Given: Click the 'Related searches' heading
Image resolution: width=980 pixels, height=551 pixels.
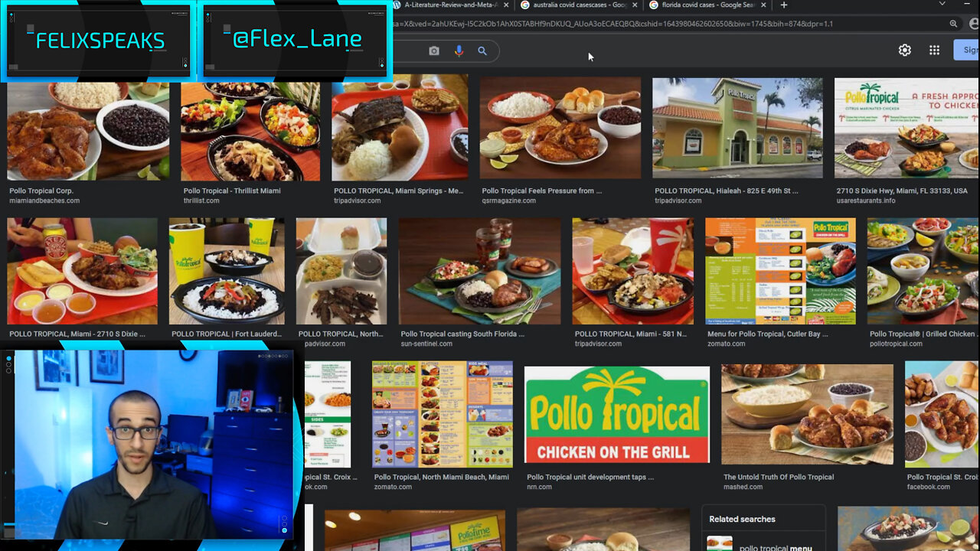Looking at the screenshot, I should (742, 519).
